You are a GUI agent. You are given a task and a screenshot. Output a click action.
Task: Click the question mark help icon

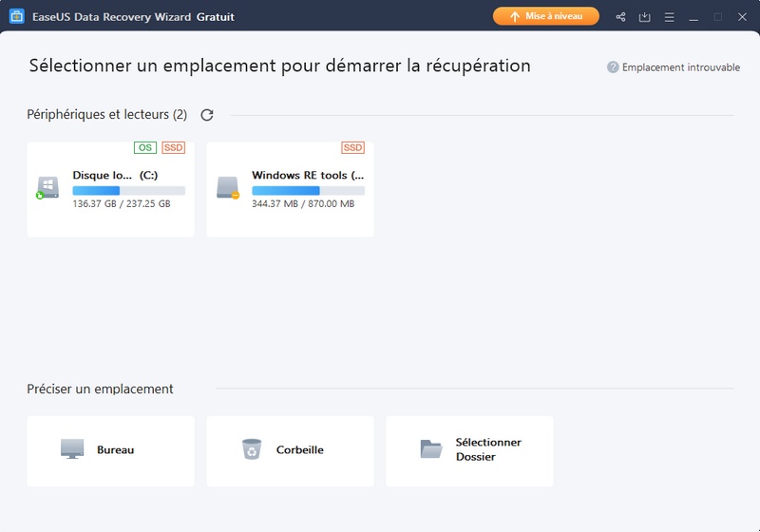point(613,67)
